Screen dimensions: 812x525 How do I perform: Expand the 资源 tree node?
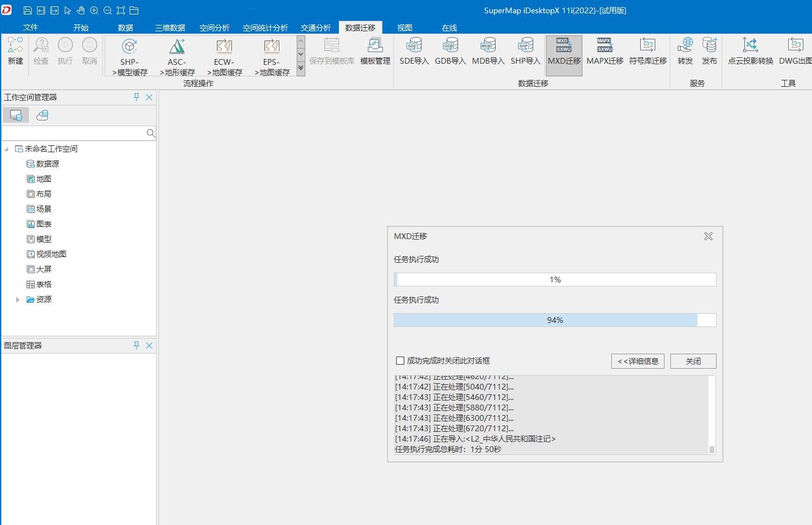coord(18,299)
